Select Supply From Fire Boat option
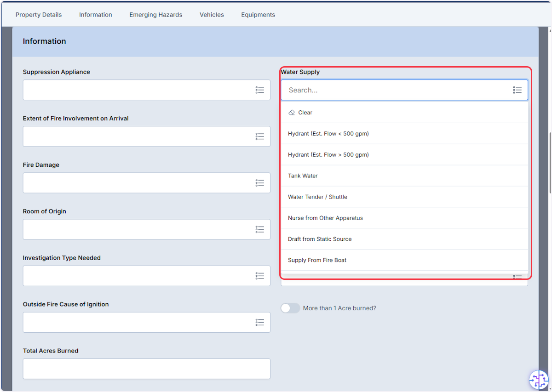This screenshot has width=552, height=392. point(405,260)
